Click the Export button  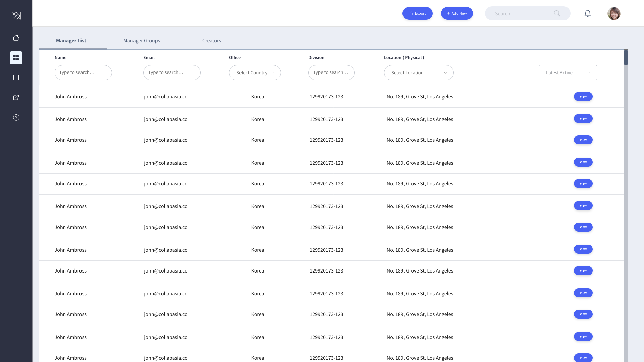pyautogui.click(x=417, y=13)
